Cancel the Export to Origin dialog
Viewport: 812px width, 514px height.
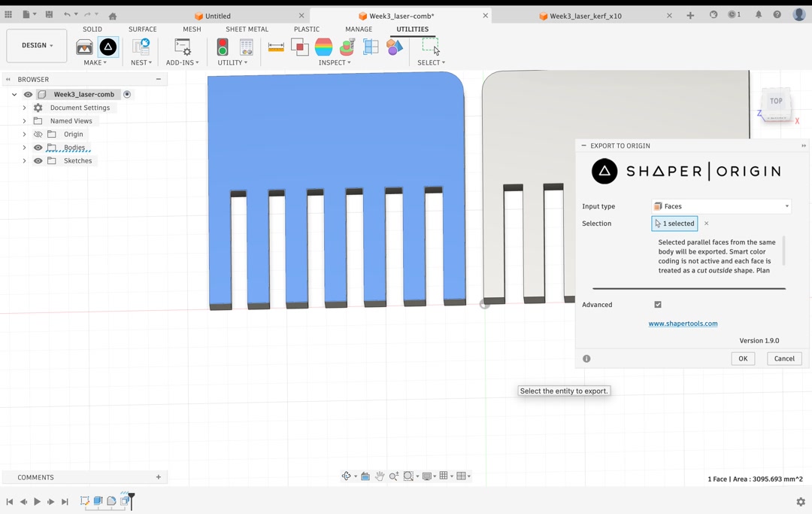coord(784,358)
